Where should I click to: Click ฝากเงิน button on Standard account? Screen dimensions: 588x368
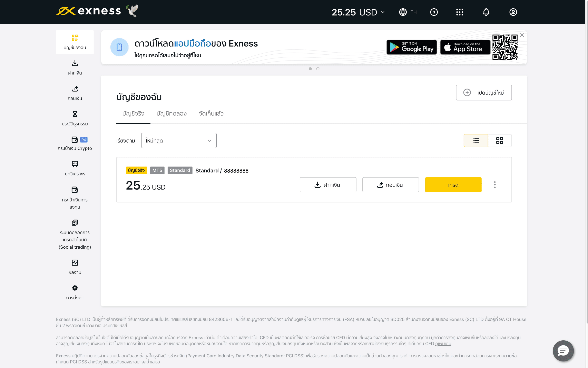pyautogui.click(x=328, y=185)
